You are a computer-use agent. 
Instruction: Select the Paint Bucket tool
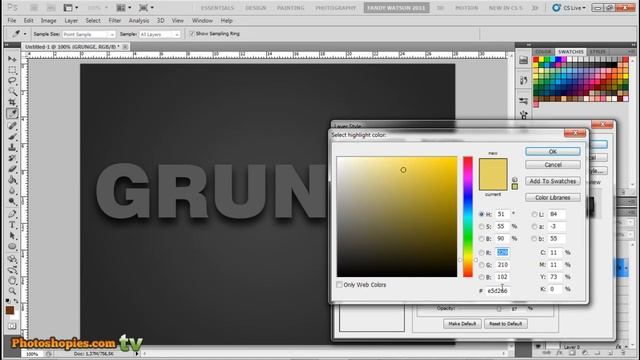tap(12, 180)
